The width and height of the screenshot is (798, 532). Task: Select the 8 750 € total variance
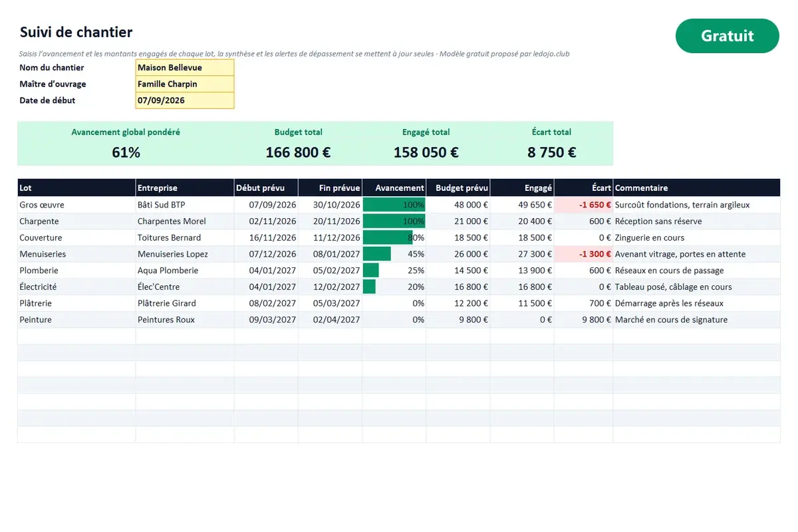point(552,152)
